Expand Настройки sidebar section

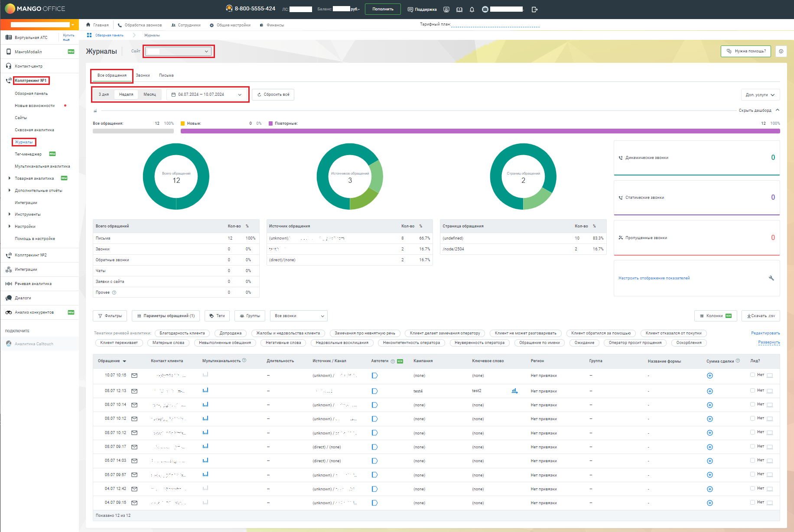pos(10,226)
